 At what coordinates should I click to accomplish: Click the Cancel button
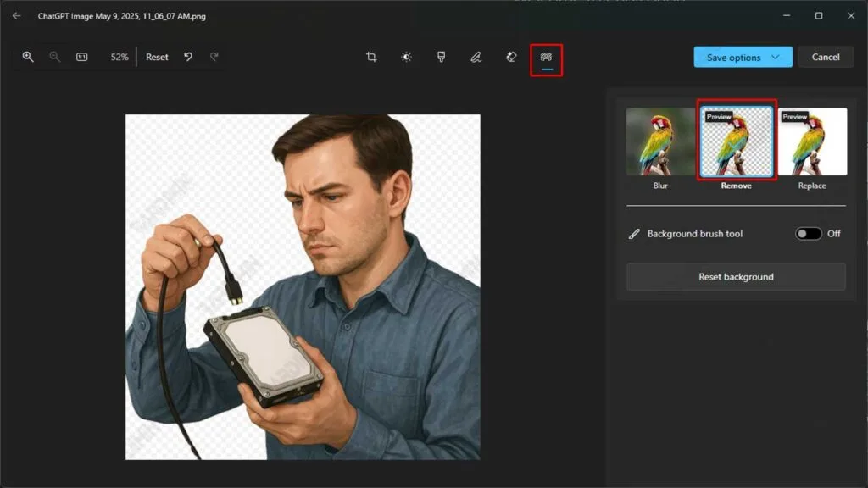[x=826, y=57]
